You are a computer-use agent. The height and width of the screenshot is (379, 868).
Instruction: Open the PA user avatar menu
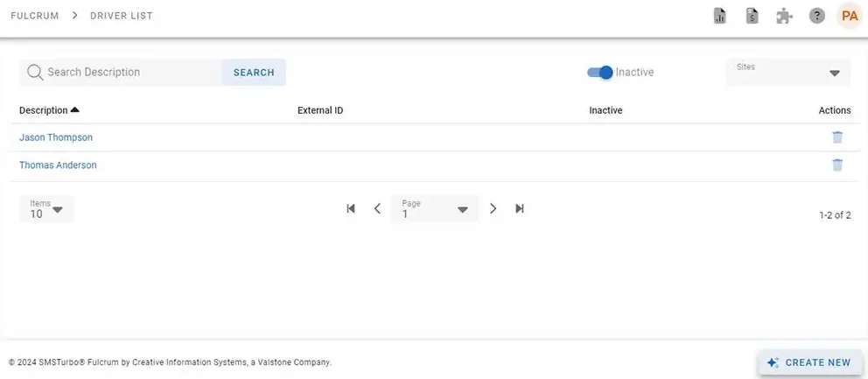[x=849, y=16]
